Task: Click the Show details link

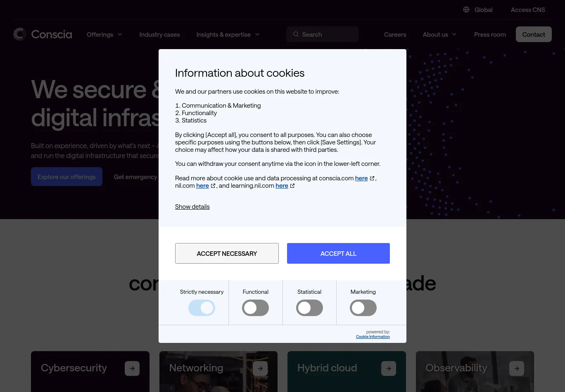Action: coord(192,207)
